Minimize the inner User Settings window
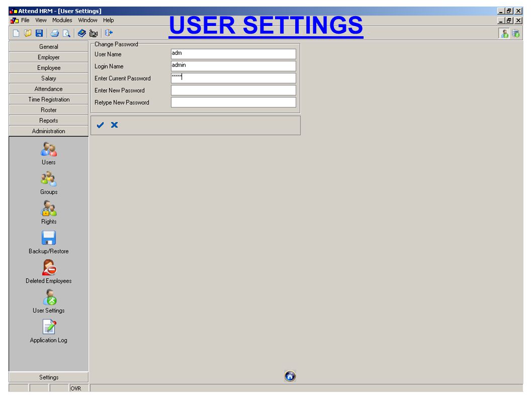This screenshot has width=532, height=399. (x=501, y=20)
